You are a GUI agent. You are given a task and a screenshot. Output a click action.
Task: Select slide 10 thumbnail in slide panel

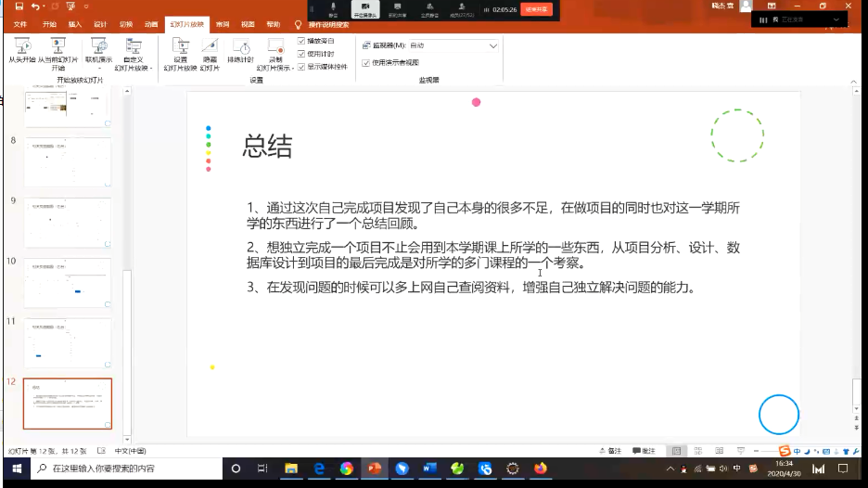[68, 282]
